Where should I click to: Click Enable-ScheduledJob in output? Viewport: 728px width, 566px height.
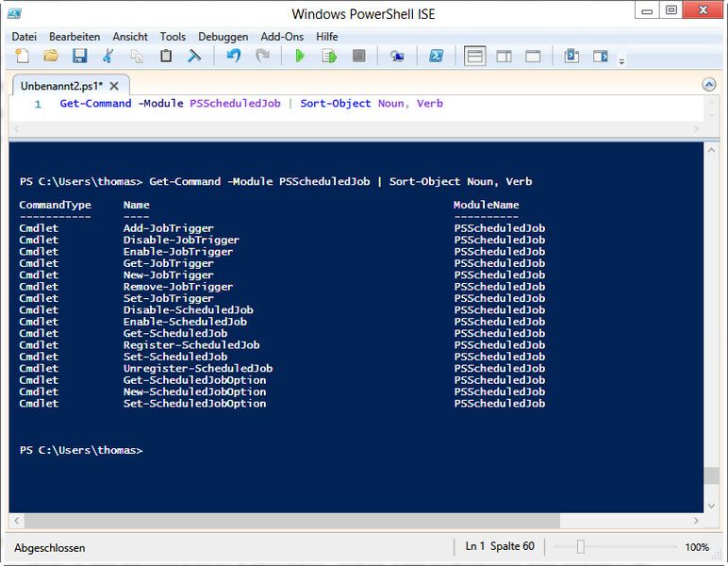[185, 322]
